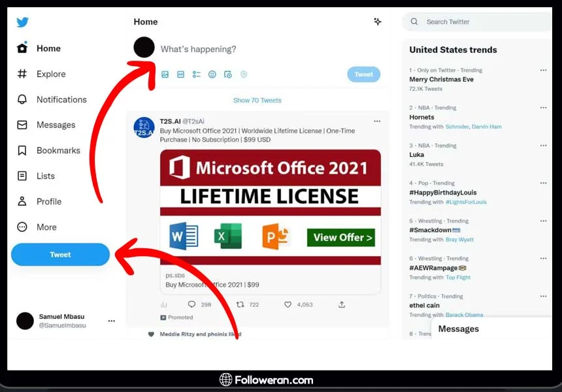Add an image to the tweet

pos(165,74)
